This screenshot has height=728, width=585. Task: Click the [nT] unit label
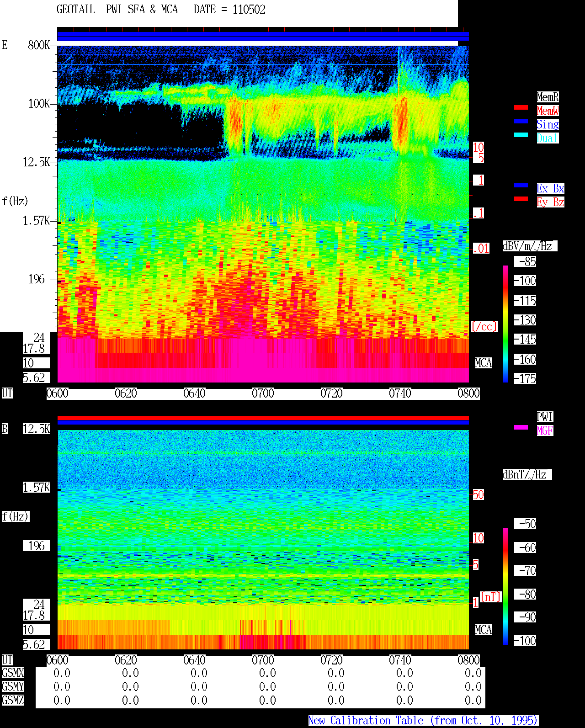click(491, 597)
